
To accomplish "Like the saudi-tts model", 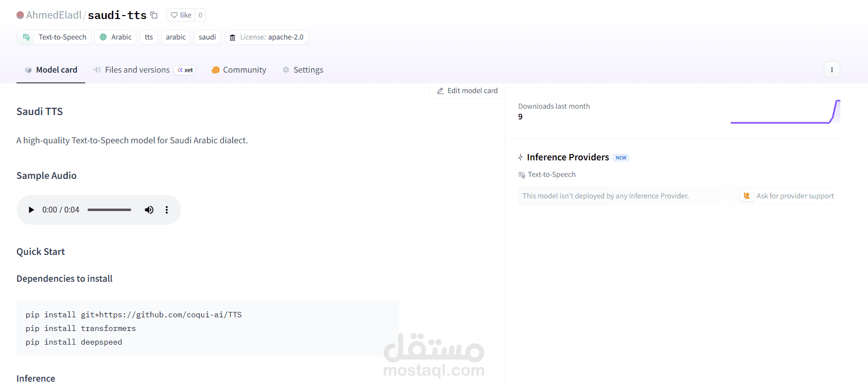I will (x=181, y=15).
